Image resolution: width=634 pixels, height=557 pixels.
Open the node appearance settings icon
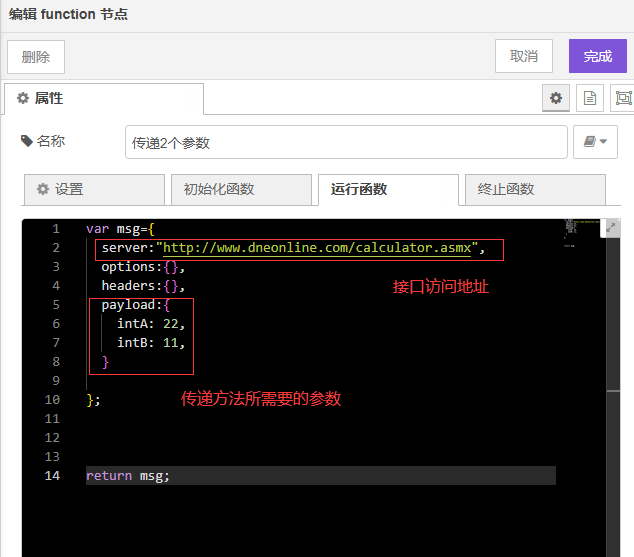[x=623, y=98]
